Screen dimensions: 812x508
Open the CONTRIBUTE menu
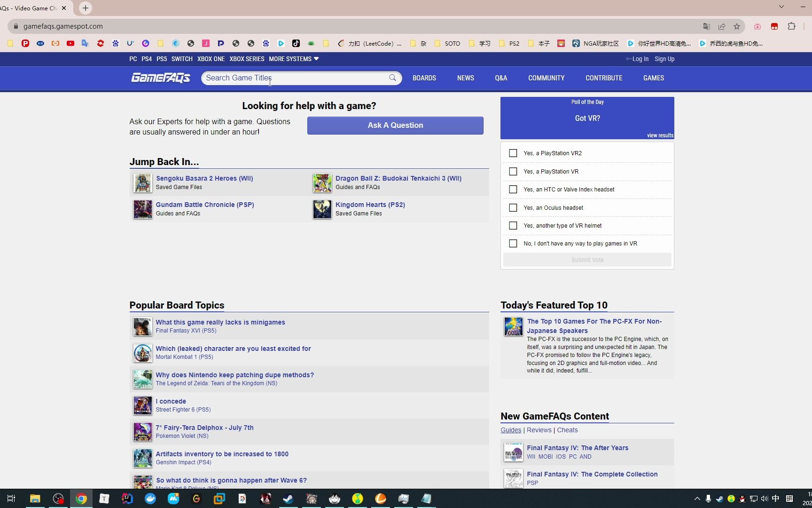604,78
